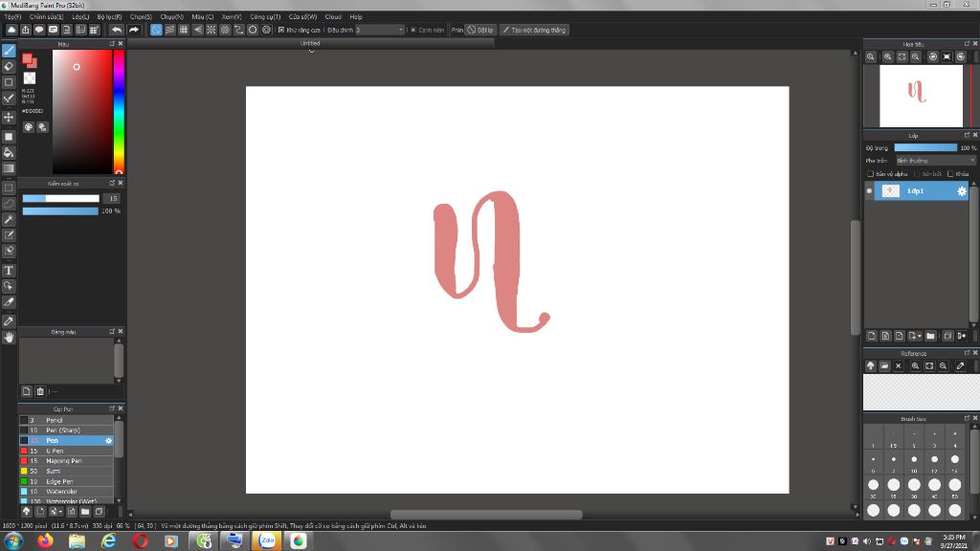This screenshot has height=551, width=980.
Task: Select the Edge Pen brush
Action: coord(66,482)
